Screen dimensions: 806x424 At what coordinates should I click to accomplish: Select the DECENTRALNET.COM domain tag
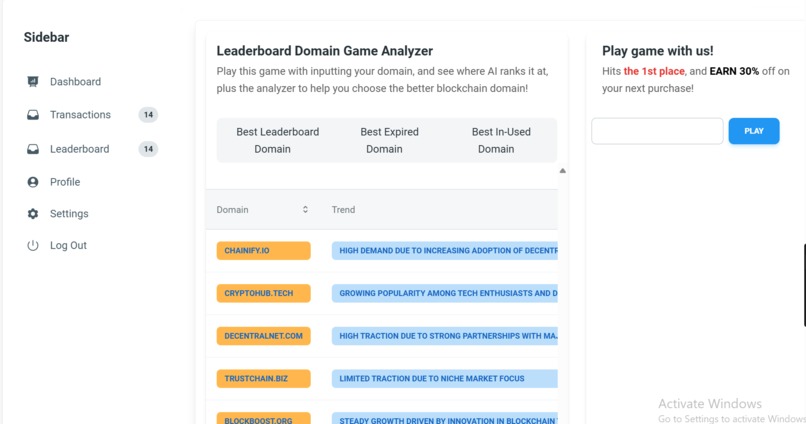pyautogui.click(x=263, y=336)
